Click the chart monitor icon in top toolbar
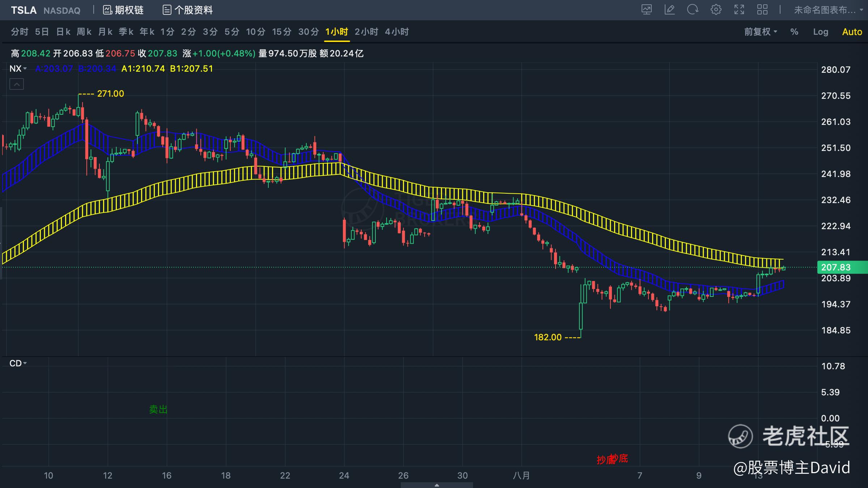868x488 pixels. tap(647, 10)
